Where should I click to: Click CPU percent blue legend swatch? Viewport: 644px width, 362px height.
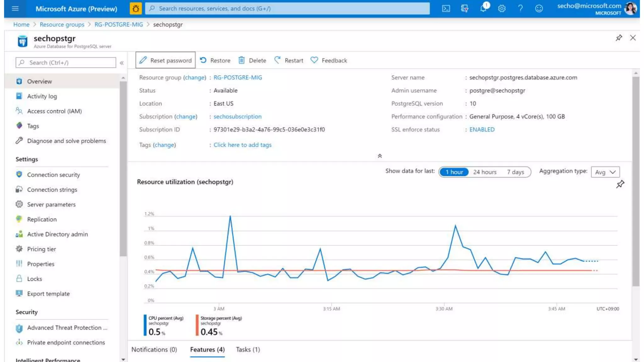[145, 325]
